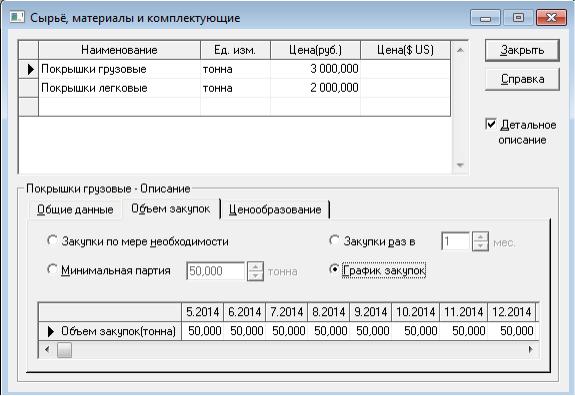Click the 50,000 cell under 11.2014
575x396 pixels.
[x=464, y=331]
